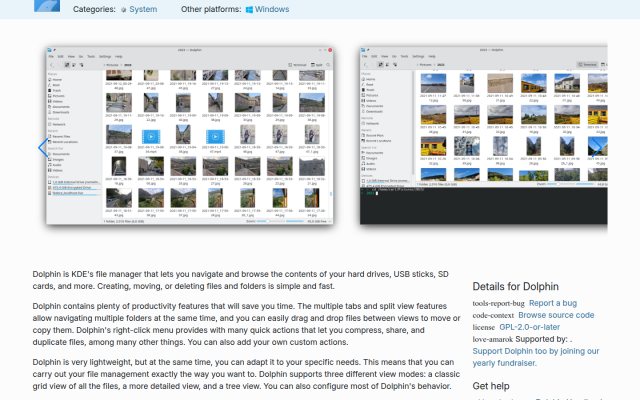Follow the Report a bug link
This screenshot has height=400, width=640.
[x=553, y=303]
